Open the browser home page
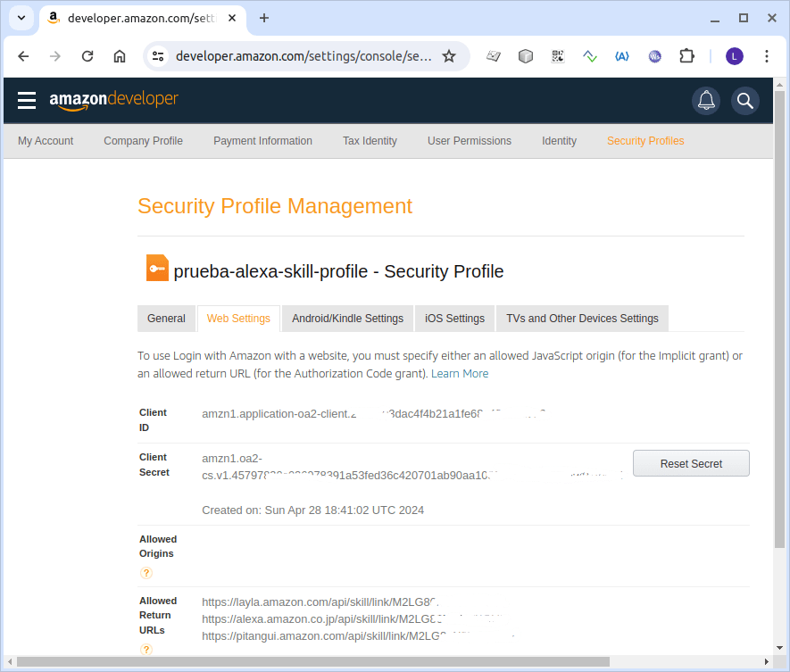Screen dimensions: 790x672 click(120, 56)
